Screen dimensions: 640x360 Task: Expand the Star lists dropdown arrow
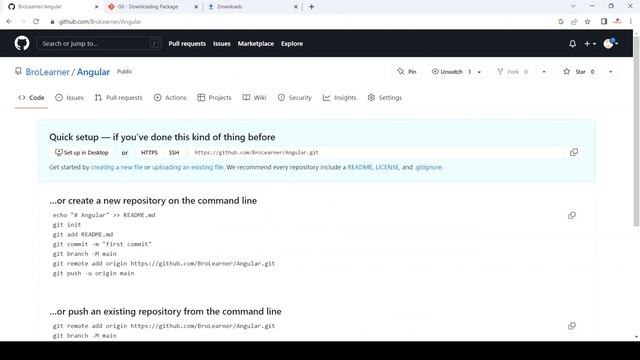tap(610, 72)
